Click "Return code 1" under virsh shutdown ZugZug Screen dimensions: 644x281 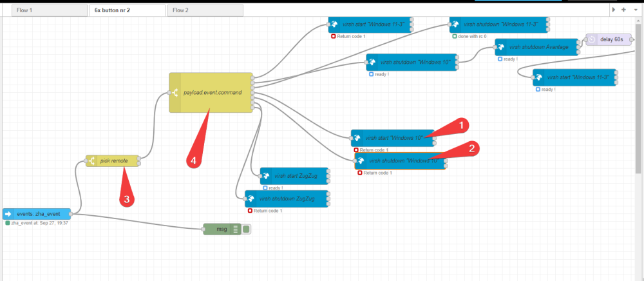pos(268,211)
